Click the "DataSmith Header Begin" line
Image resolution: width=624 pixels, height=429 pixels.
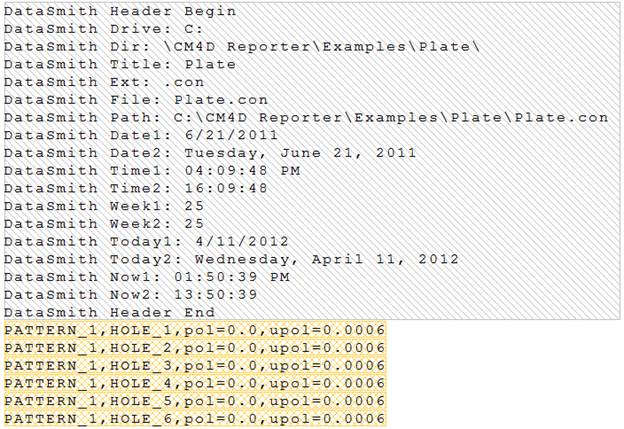click(120, 12)
